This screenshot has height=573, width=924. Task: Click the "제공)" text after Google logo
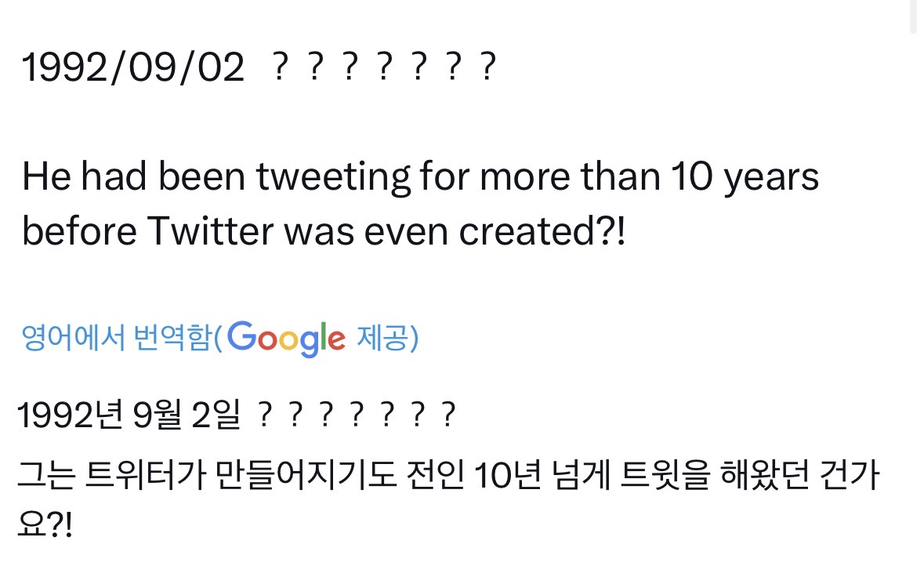tap(387, 338)
